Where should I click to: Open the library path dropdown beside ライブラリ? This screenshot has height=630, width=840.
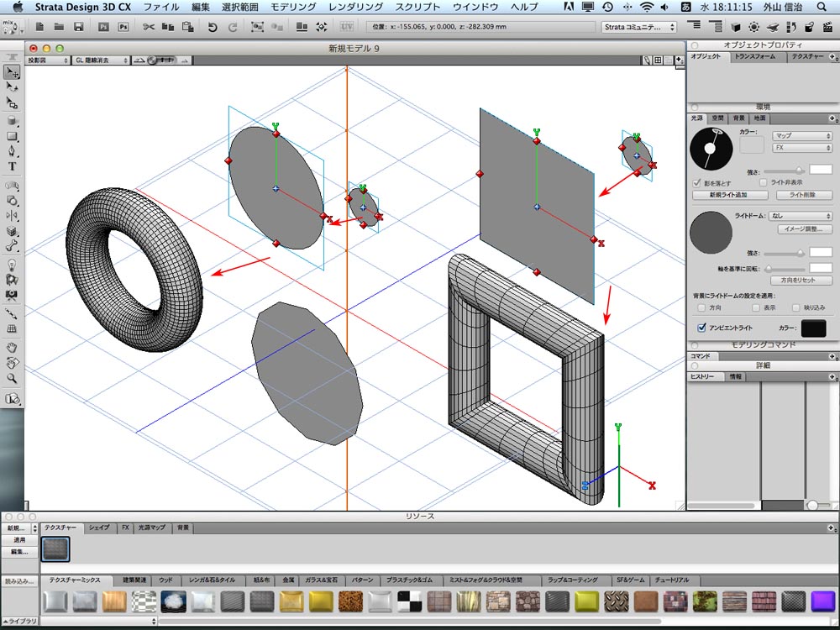tap(98, 621)
